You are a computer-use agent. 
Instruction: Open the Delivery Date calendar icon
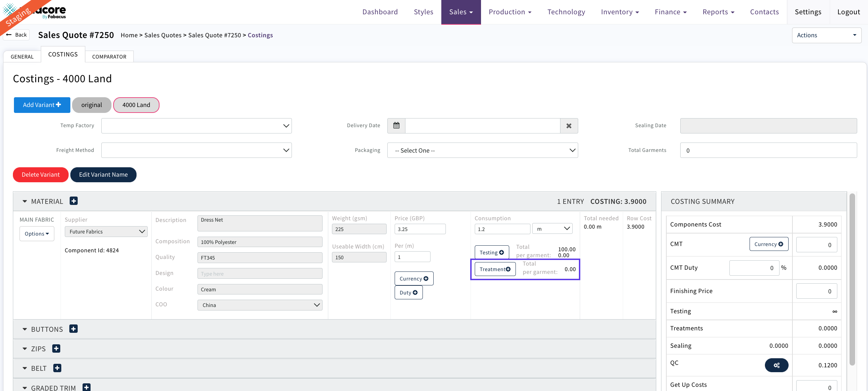(x=396, y=126)
